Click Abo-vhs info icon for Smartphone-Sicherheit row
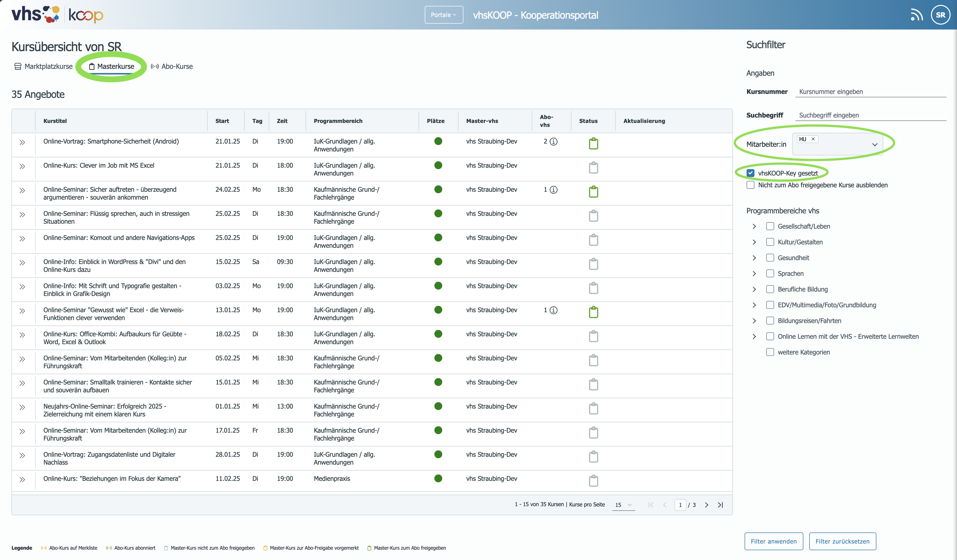Image resolution: width=957 pixels, height=560 pixels. pos(554,142)
